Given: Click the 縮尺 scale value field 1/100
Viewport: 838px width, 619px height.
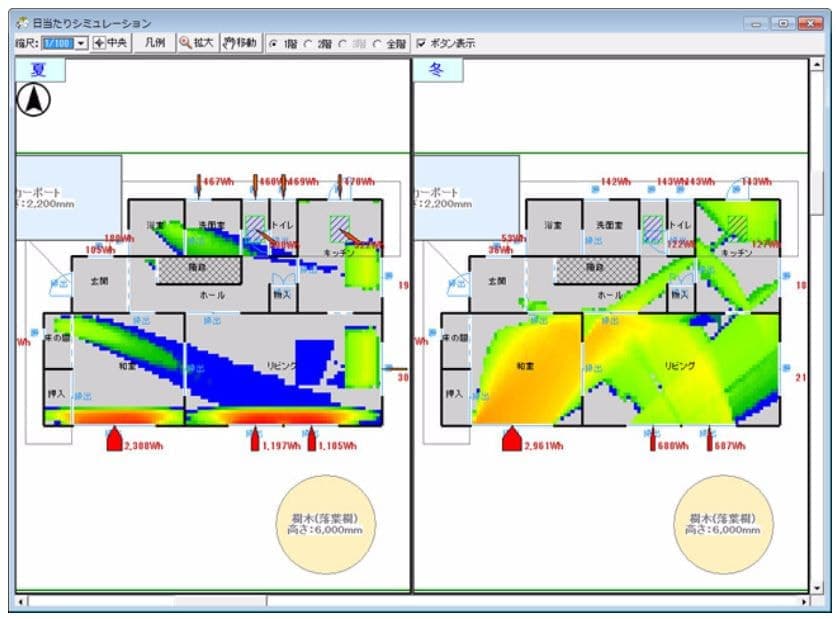Looking at the screenshot, I should tap(58, 44).
